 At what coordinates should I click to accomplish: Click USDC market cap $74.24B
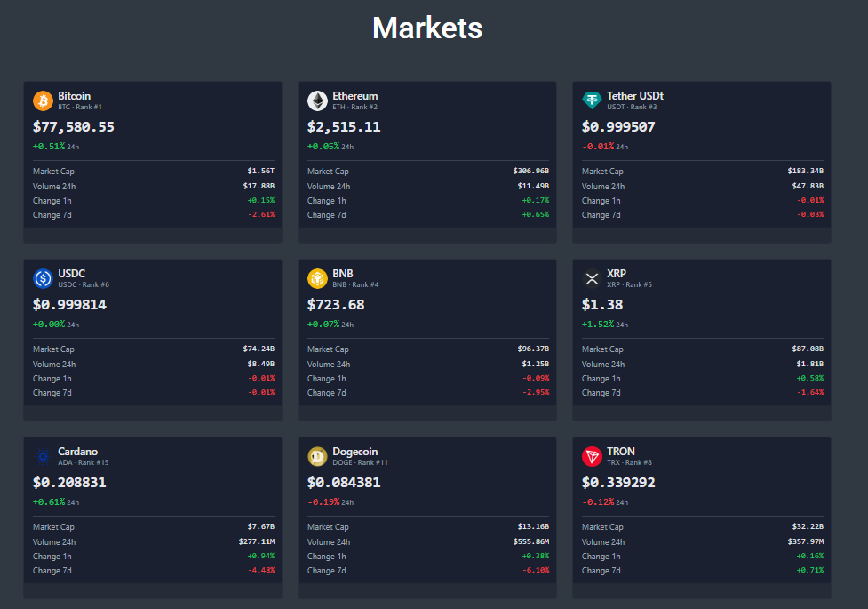point(259,349)
